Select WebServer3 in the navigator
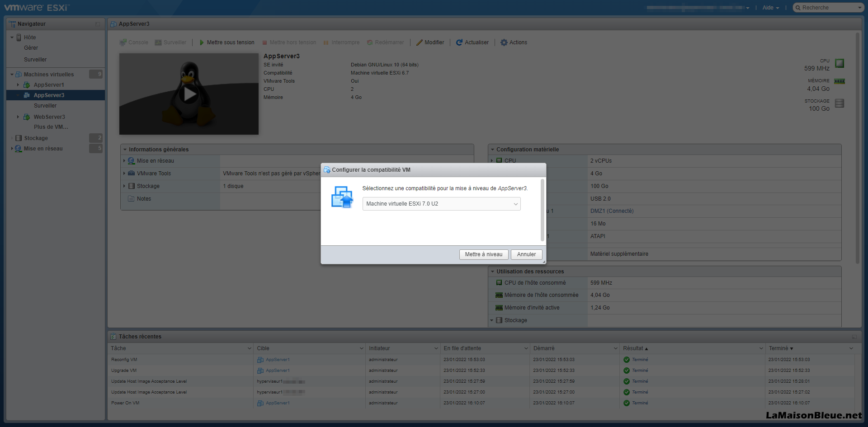Screen dimensions: 868x427 pos(49,117)
